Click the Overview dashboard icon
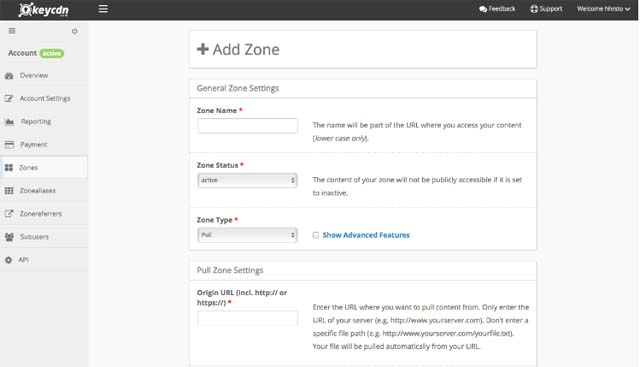 click(9, 76)
